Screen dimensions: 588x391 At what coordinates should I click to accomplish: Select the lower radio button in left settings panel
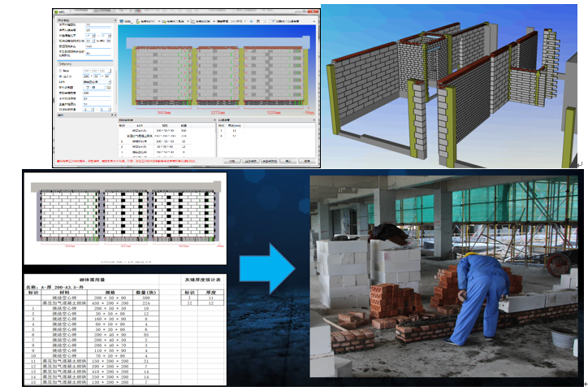tap(59, 76)
